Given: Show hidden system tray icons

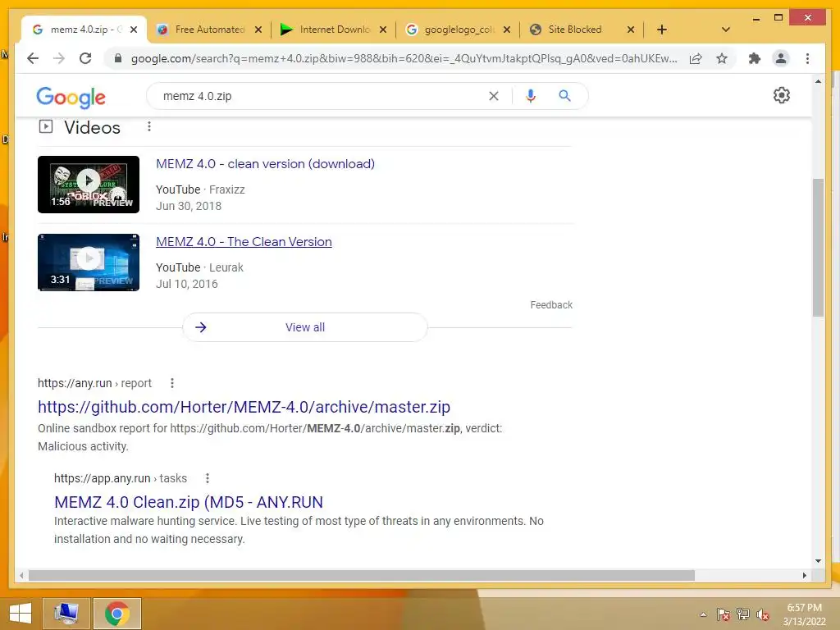Looking at the screenshot, I should click(703, 614).
